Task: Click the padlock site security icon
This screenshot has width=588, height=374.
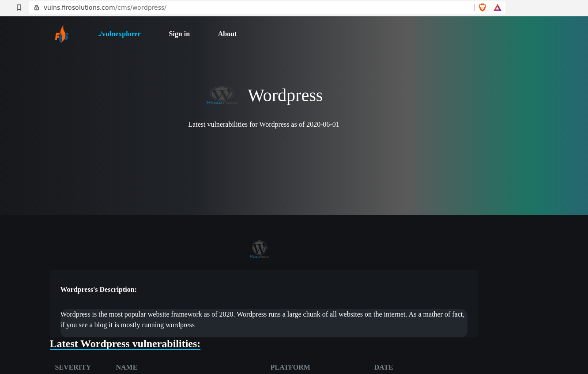Action: 37,8
